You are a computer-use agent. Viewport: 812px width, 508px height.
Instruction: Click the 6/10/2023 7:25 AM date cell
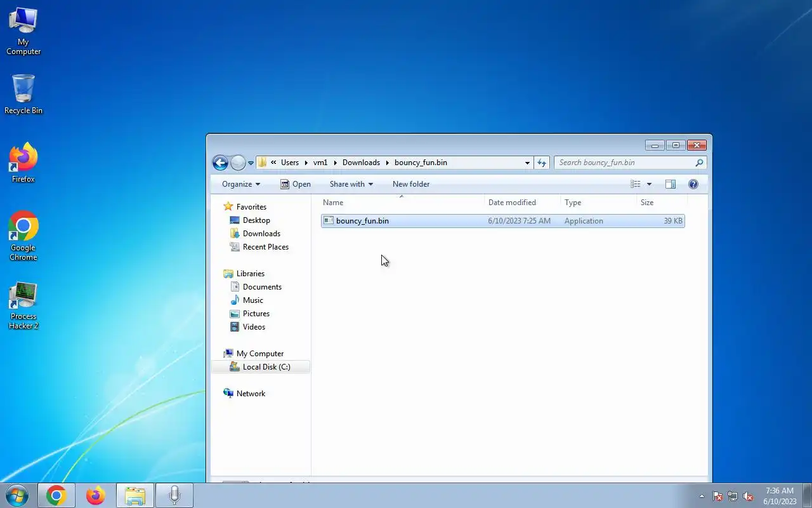[520, 221]
